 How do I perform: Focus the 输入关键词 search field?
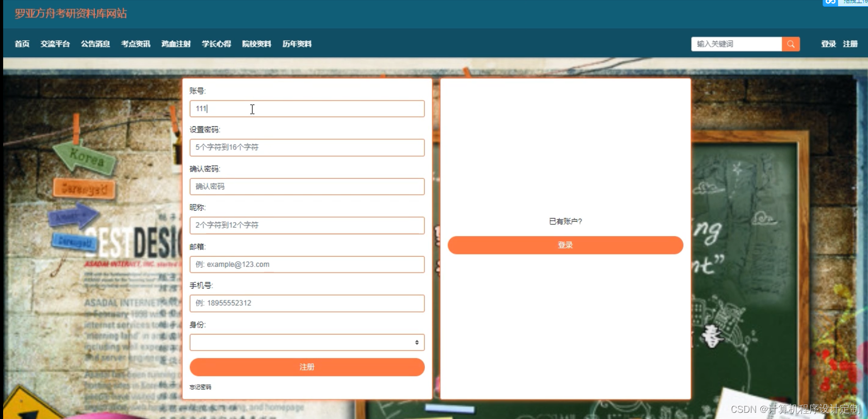(736, 44)
